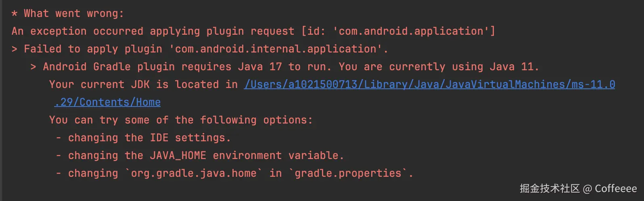This screenshot has width=644, height=201.
Task: Click the '.29/Contents/Home' link continuation
Action: [x=107, y=102]
